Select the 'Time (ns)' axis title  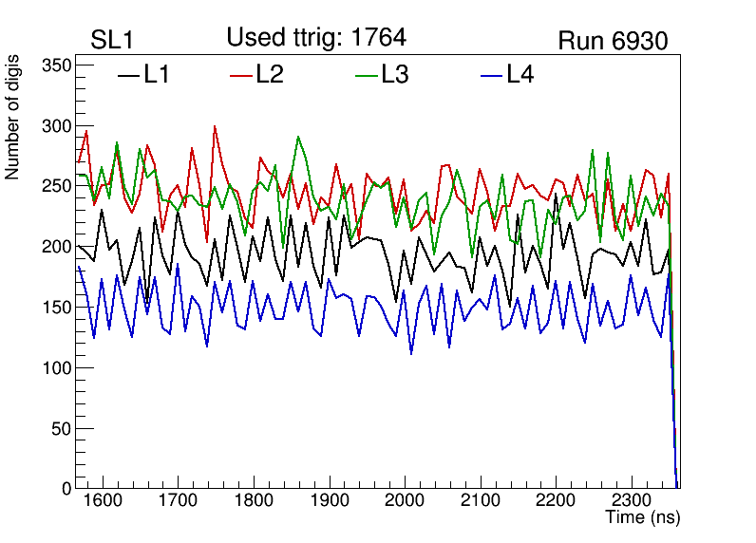click(643, 518)
